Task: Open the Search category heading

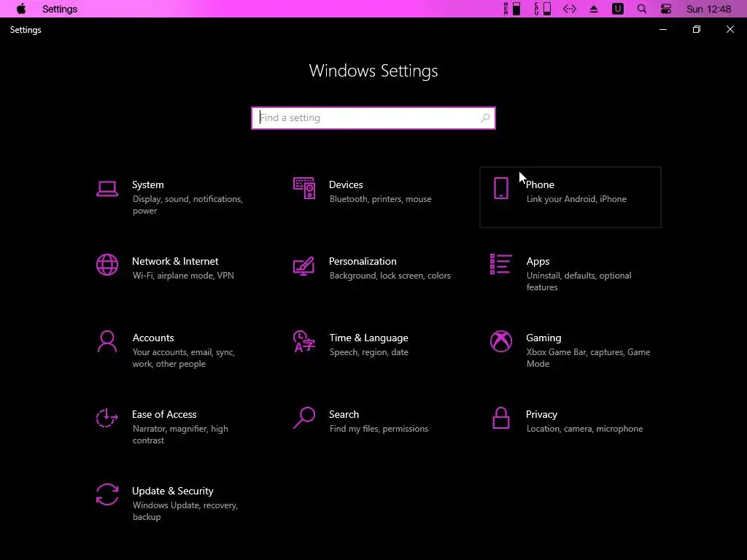Action: pyautogui.click(x=344, y=414)
